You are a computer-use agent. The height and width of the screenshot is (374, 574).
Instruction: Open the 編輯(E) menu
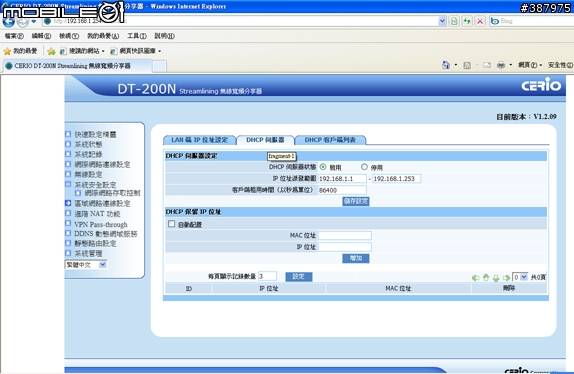(x=41, y=36)
